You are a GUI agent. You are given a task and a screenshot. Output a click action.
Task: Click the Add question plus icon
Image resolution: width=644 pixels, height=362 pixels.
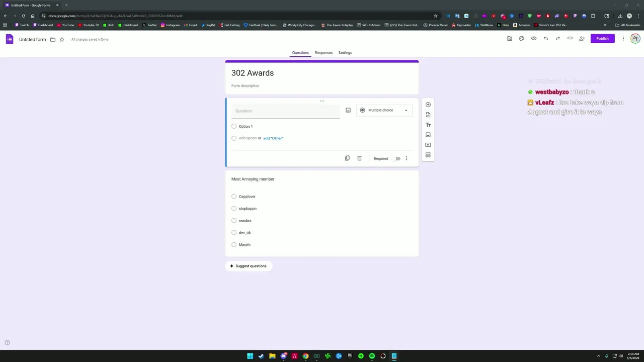coord(428,105)
